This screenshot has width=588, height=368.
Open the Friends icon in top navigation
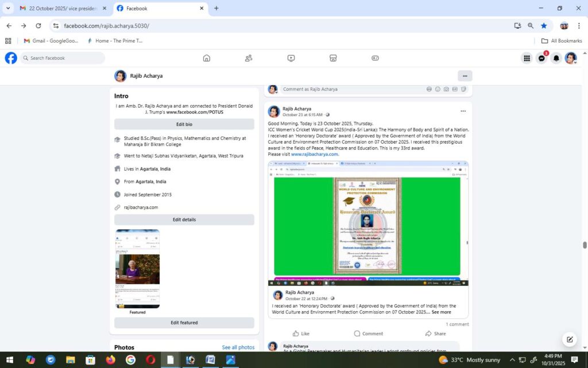[x=249, y=58]
